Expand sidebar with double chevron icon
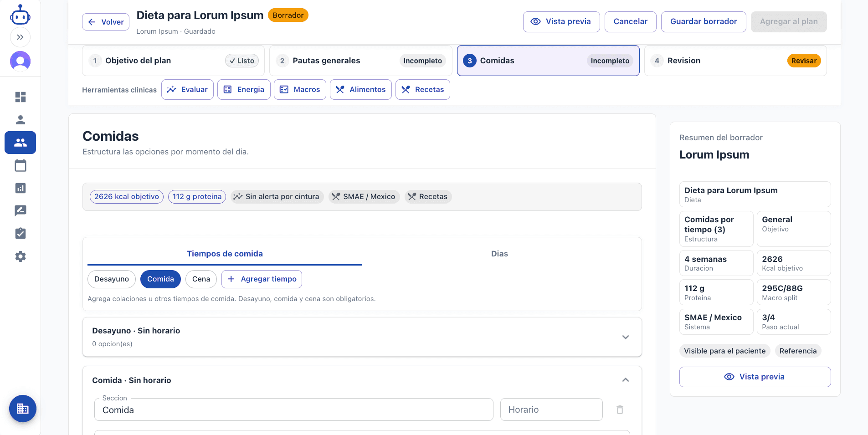Screen dimensions: 868x435 tap(20, 37)
